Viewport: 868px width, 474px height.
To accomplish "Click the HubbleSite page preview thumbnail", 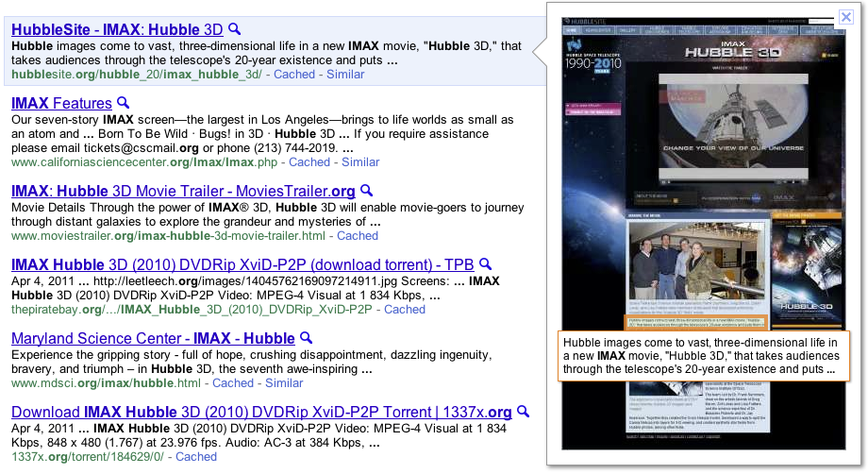I will pos(703,233).
